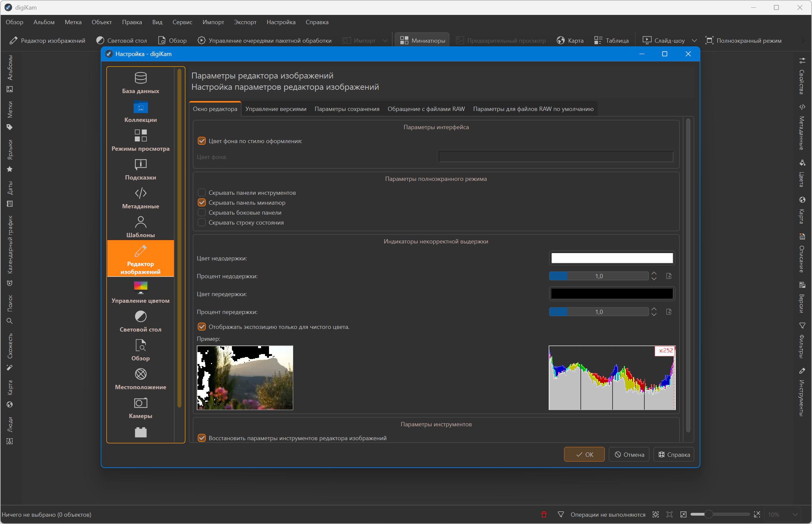Uncheck the hide thumbnail bar option
The image size is (812, 524).
[202, 202]
